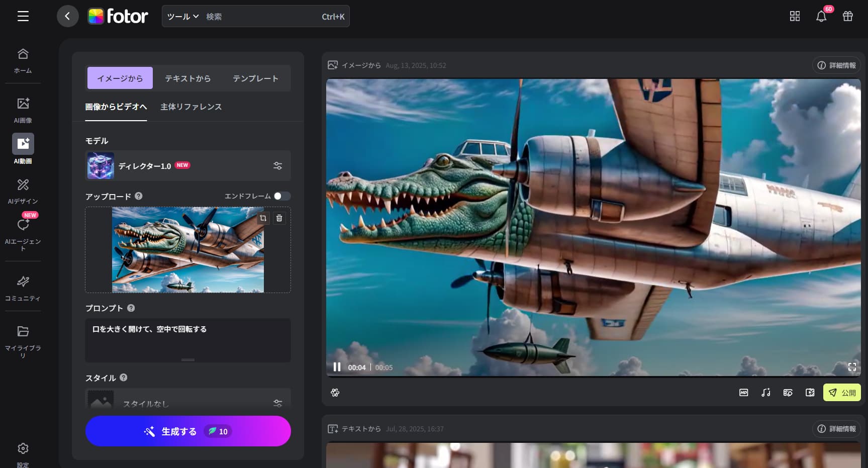This screenshot has width=868, height=468.
Task: Click the trash icon to remove uploaded image
Action: coord(279,218)
